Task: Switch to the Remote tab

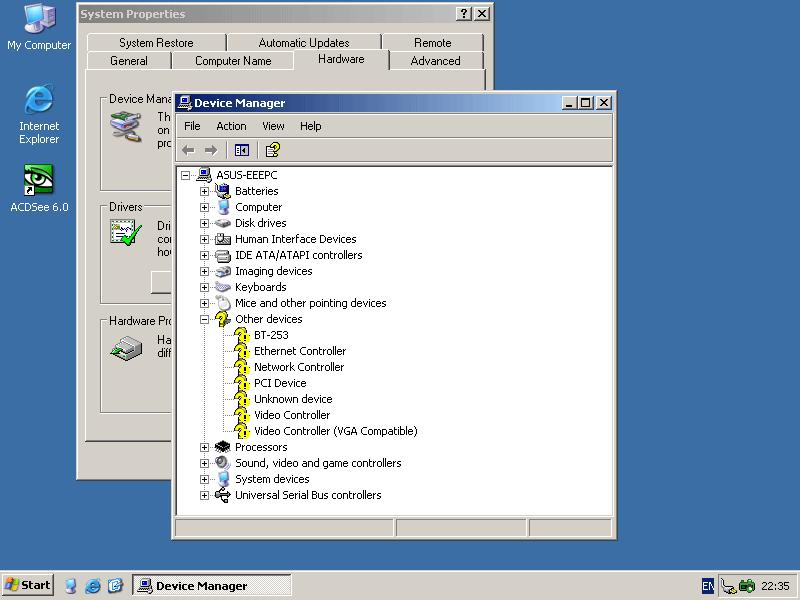Action: (x=433, y=43)
